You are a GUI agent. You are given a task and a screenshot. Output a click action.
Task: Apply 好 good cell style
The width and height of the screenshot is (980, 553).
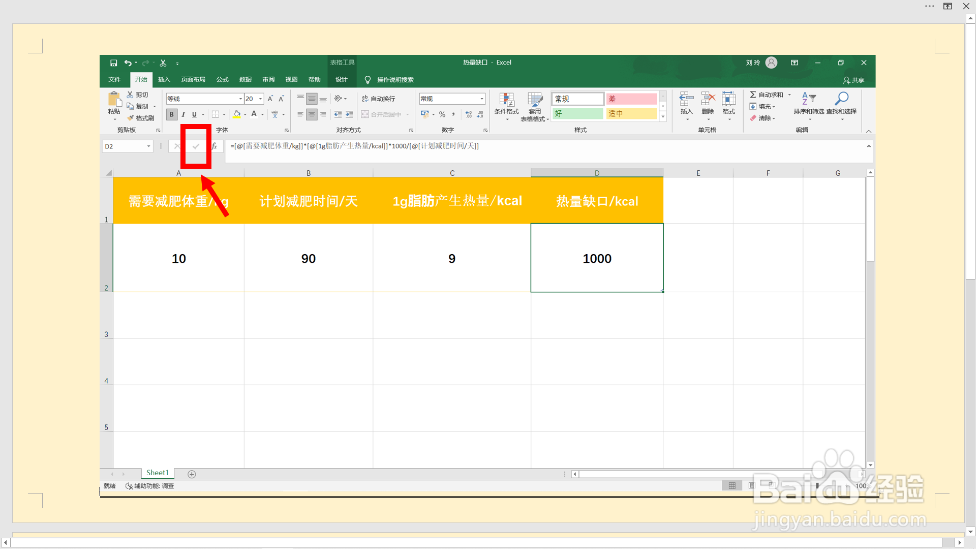point(578,113)
